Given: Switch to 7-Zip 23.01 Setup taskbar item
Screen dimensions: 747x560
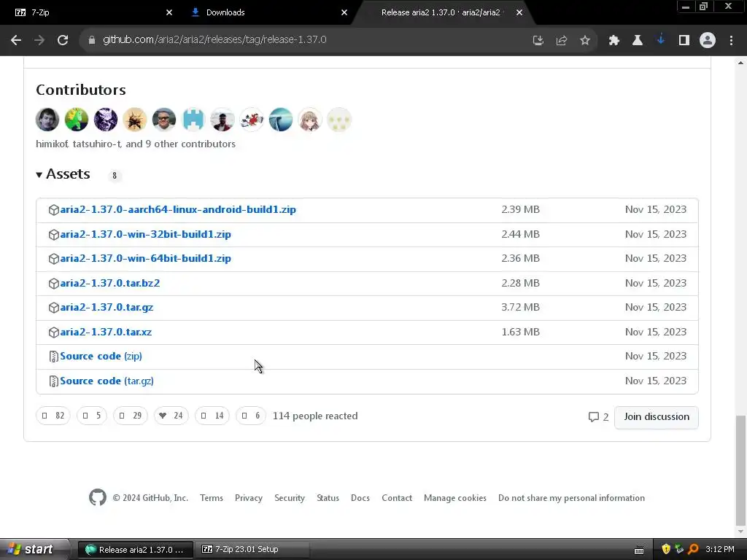Looking at the screenshot, I should click(252, 550).
